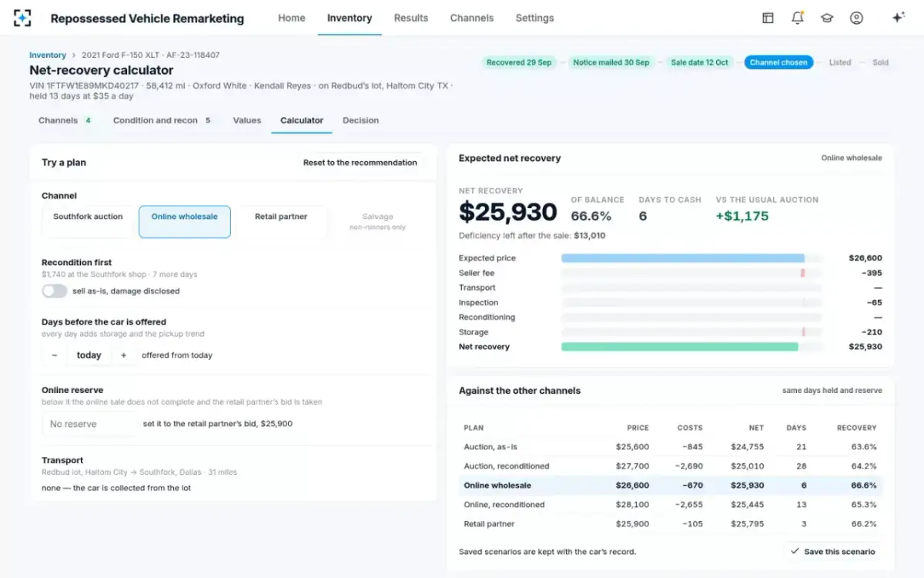Open the Results menu
Image resolution: width=924 pixels, height=578 pixels.
(x=411, y=18)
